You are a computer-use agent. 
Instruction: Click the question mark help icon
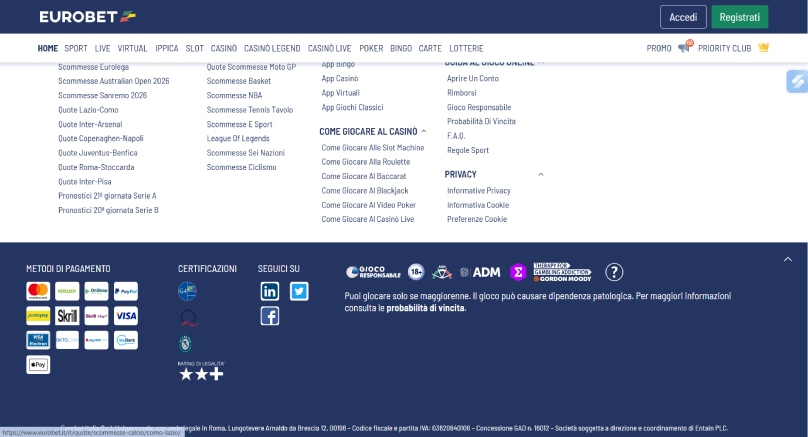point(614,272)
